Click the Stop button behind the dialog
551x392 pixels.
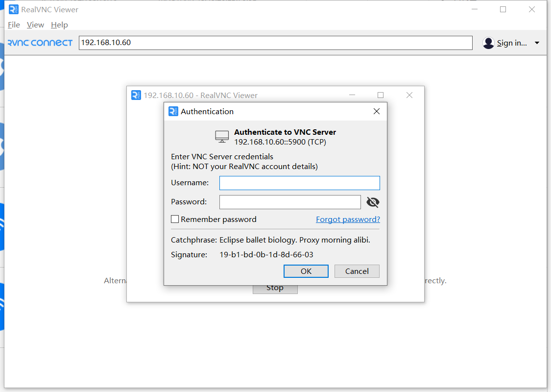point(275,289)
